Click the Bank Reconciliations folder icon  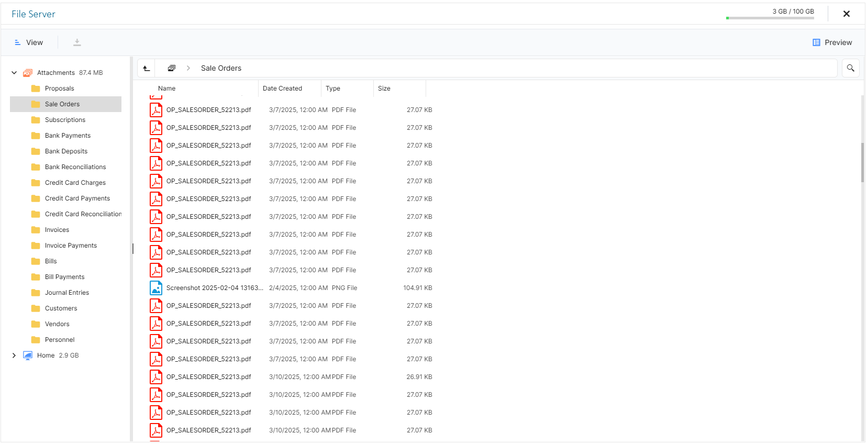(x=36, y=167)
